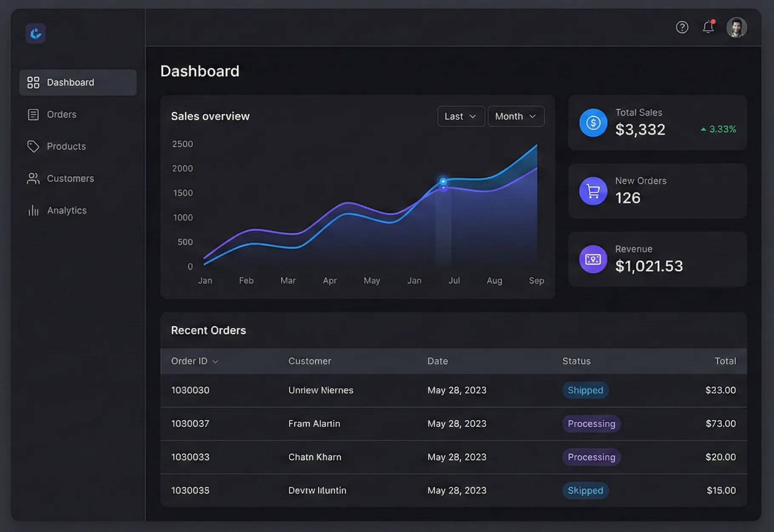Open the Dashboard section icon
The width and height of the screenshot is (774, 532).
click(34, 82)
